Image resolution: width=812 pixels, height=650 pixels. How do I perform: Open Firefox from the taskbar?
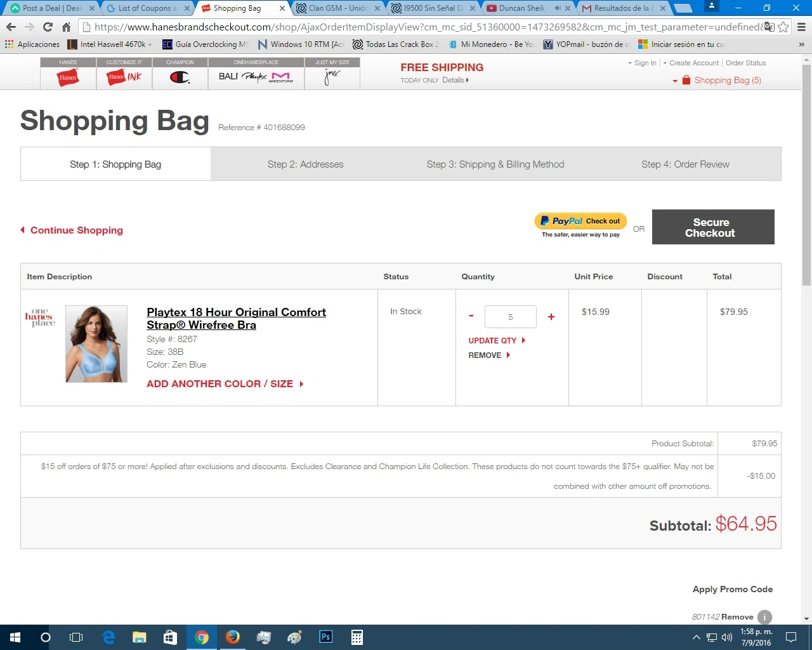point(233,637)
